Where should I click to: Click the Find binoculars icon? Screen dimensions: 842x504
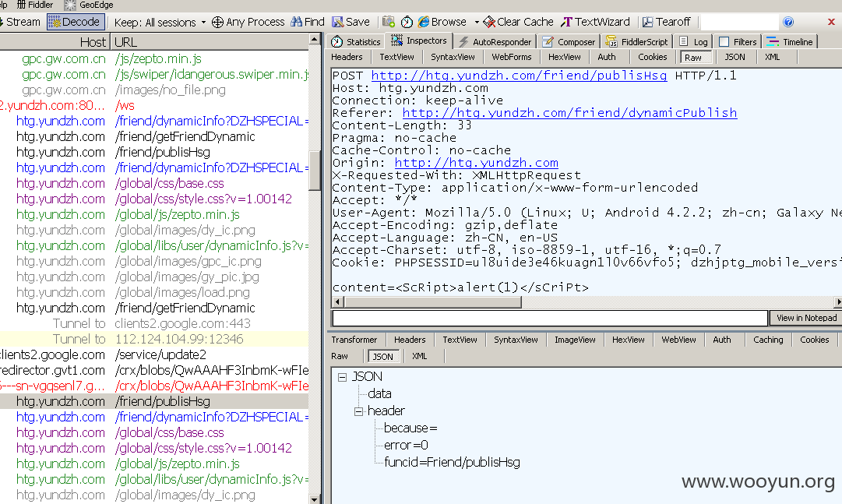(x=297, y=22)
